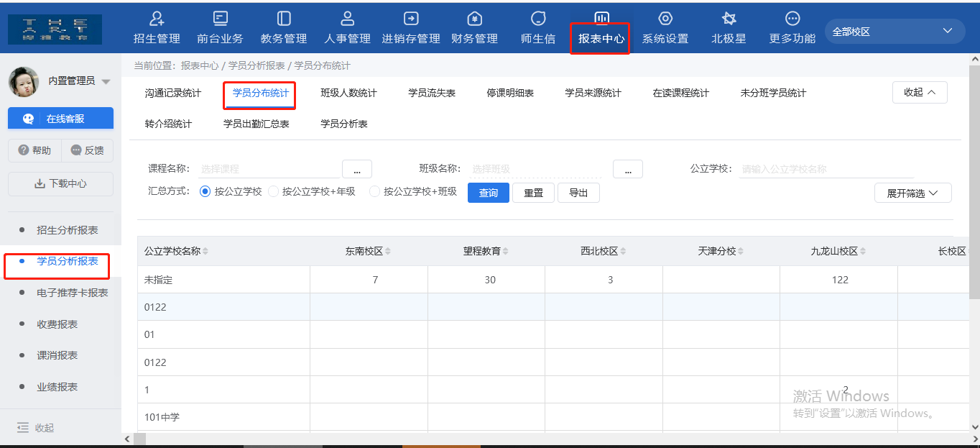
Task: Select the 101中学 table row
Action: pos(553,417)
